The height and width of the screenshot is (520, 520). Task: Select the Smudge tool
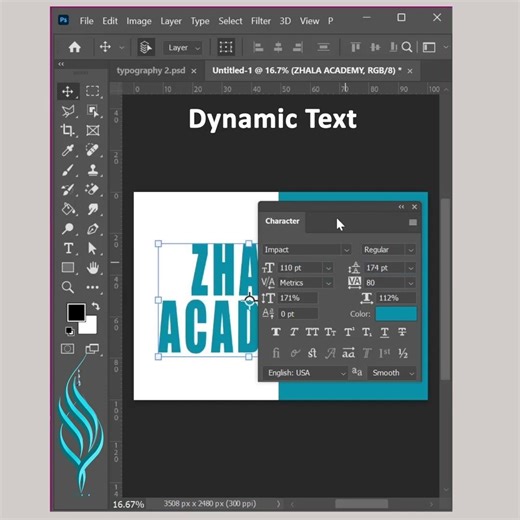point(93,209)
